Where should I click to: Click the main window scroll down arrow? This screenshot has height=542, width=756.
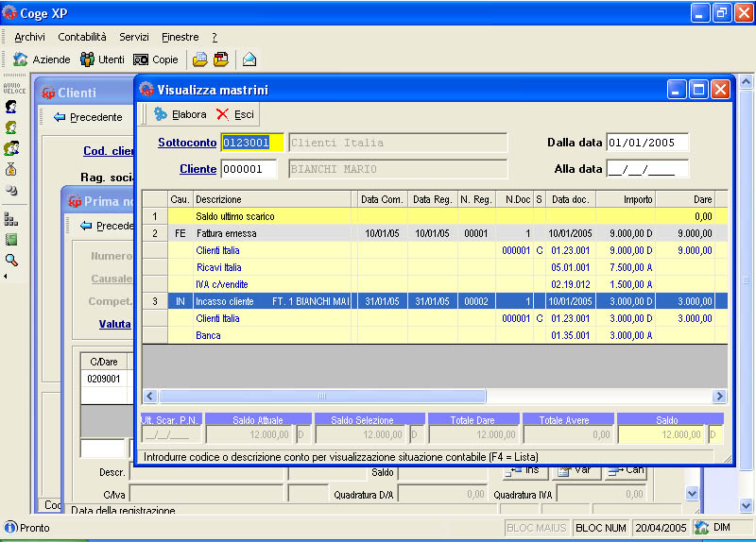[x=746, y=505]
